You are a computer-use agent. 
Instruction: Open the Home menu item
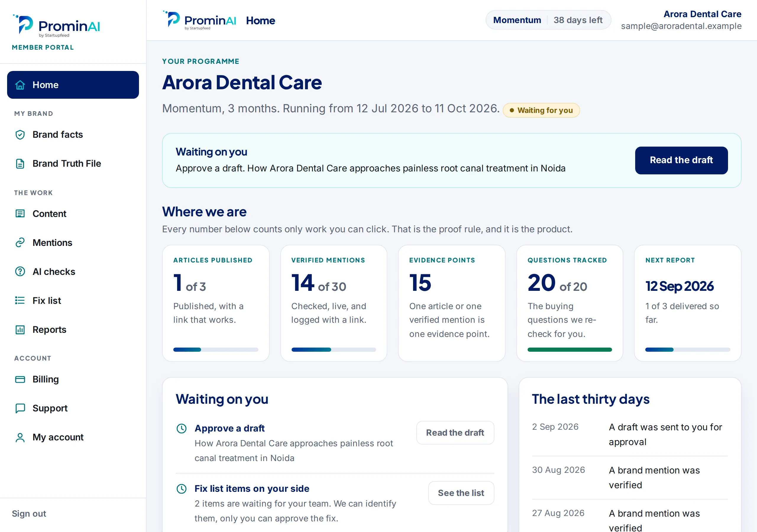tap(73, 85)
